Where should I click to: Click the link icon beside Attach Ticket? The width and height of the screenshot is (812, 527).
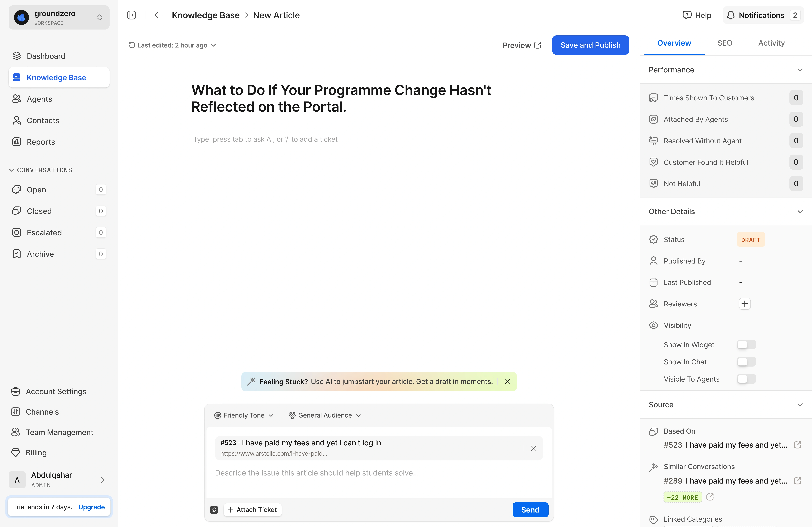[x=214, y=510]
